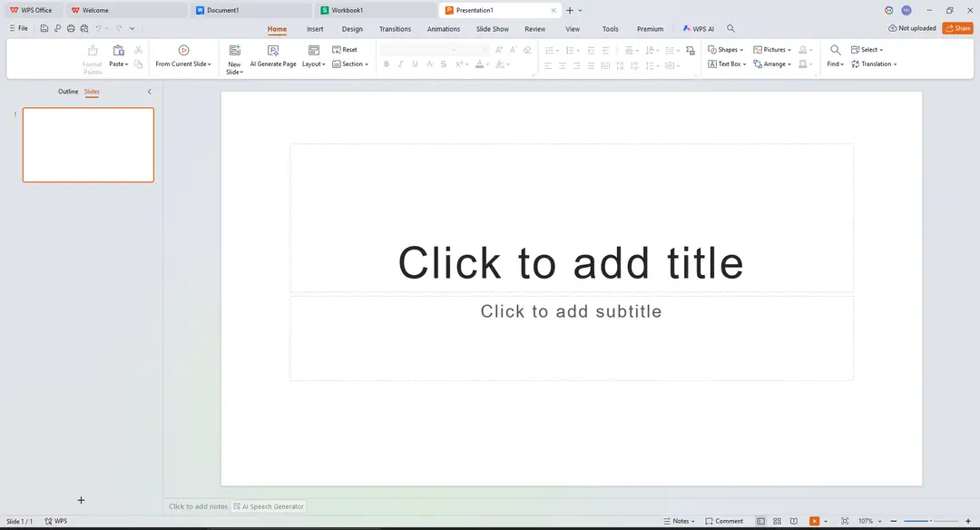The image size is (980, 530).
Task: Collapse the slide thumbnail panel
Action: [x=150, y=92]
